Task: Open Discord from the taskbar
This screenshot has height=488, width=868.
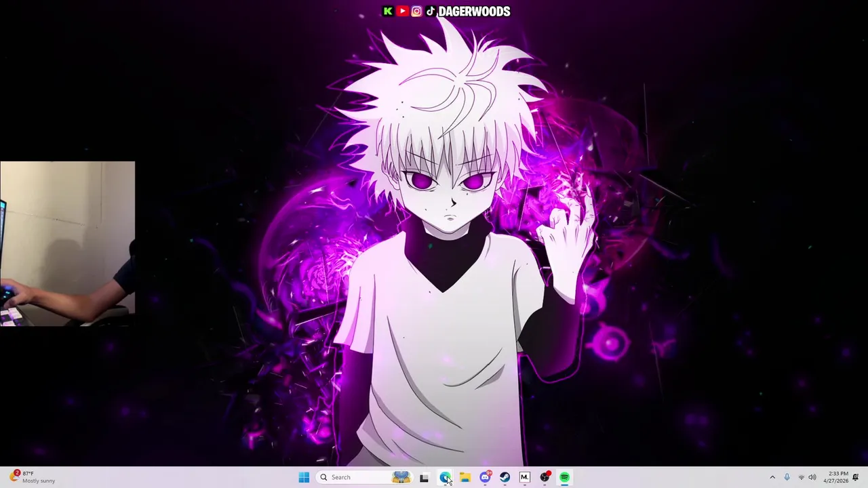Action: click(485, 477)
